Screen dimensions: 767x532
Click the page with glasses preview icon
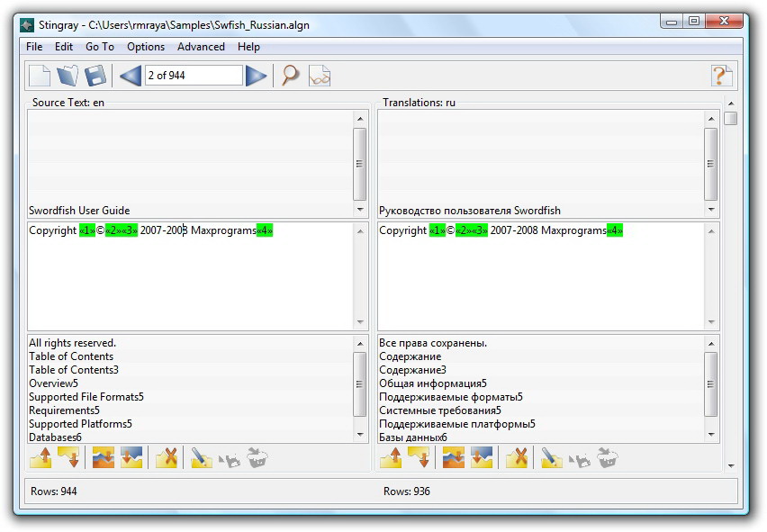click(320, 76)
